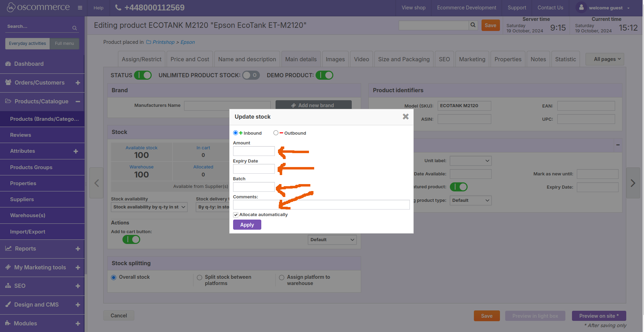644x332 pixels.
Task: Click the Design and CMS brush icon
Action: point(8,305)
